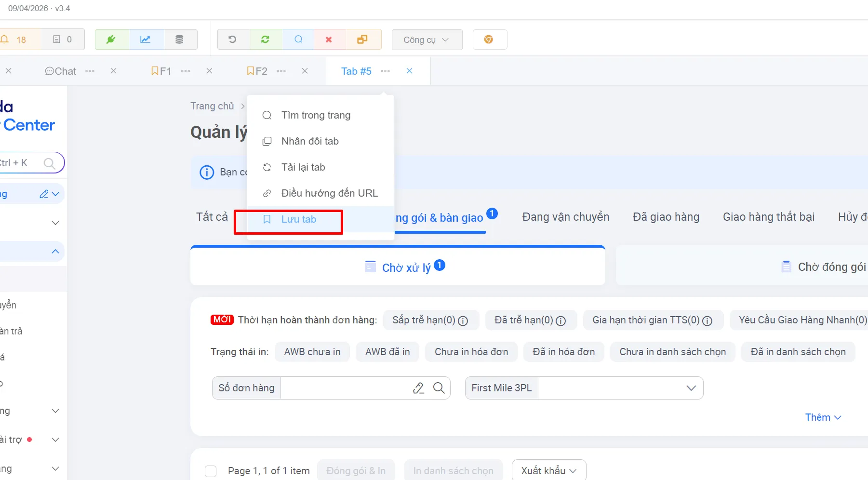Focus the Số đơn hàng input field
868x480 pixels.
click(x=345, y=388)
